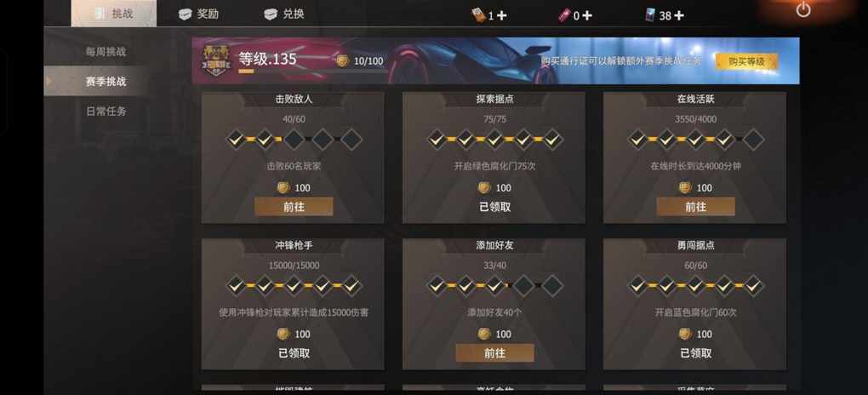This screenshot has width=868, height=395.
Task: Open the 奖励 rewards tab
Action: [198, 14]
